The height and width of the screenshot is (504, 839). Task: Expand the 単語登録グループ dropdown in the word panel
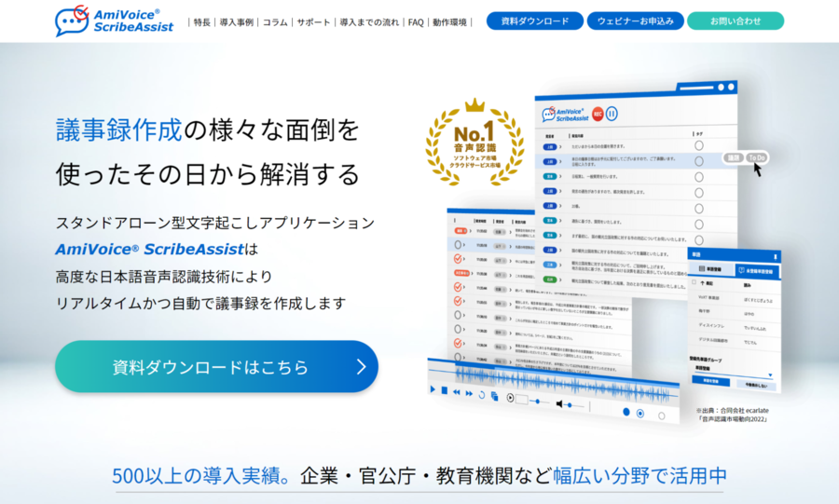coord(770,375)
